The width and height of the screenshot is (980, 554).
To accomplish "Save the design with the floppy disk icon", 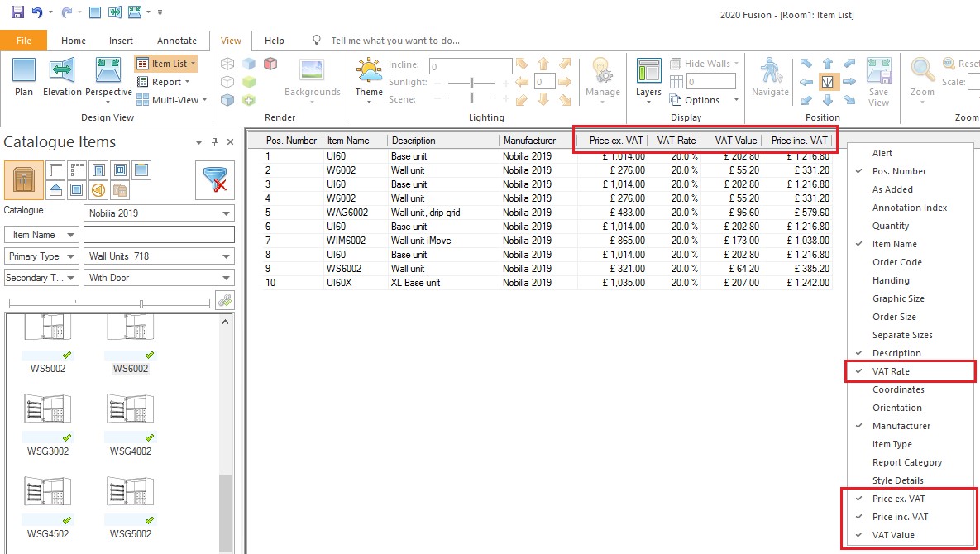I will (x=17, y=12).
